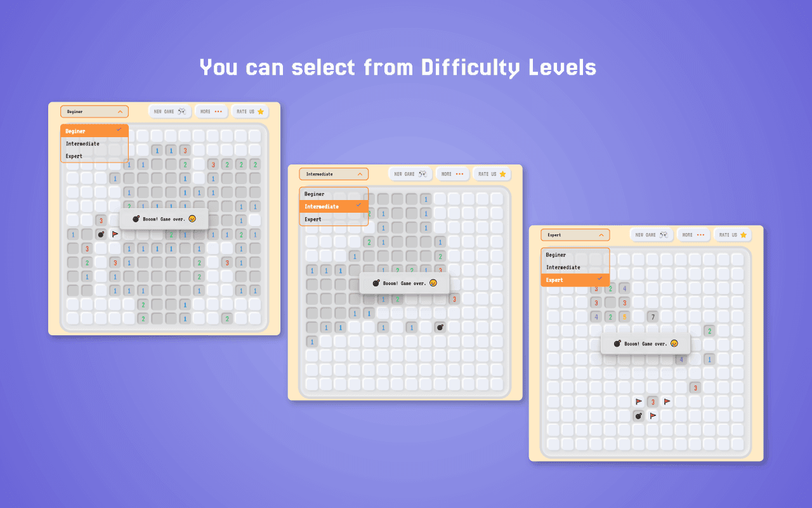Image resolution: width=812 pixels, height=508 pixels.
Task: Click the bomb cell in Beginner board
Action: click(x=101, y=234)
